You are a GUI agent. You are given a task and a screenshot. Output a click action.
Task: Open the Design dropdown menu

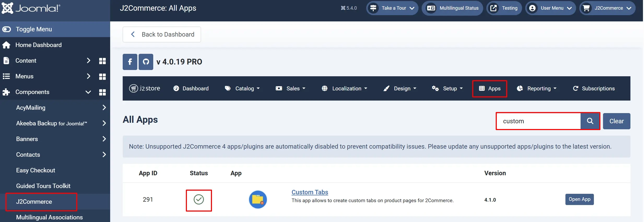(400, 89)
